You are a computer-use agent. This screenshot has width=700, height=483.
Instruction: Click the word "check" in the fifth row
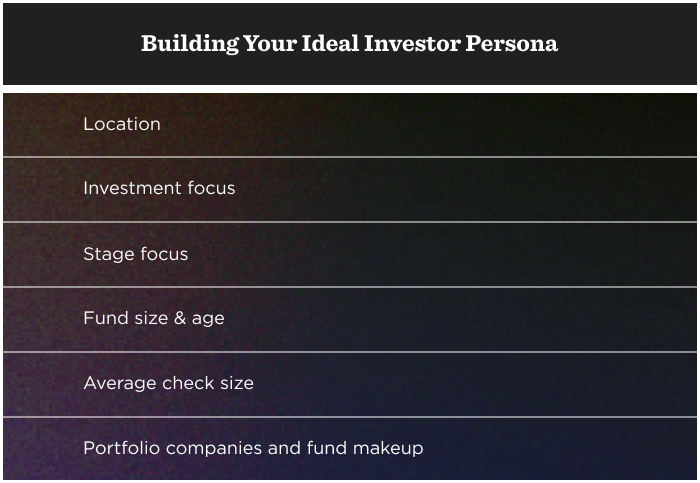pos(183,383)
